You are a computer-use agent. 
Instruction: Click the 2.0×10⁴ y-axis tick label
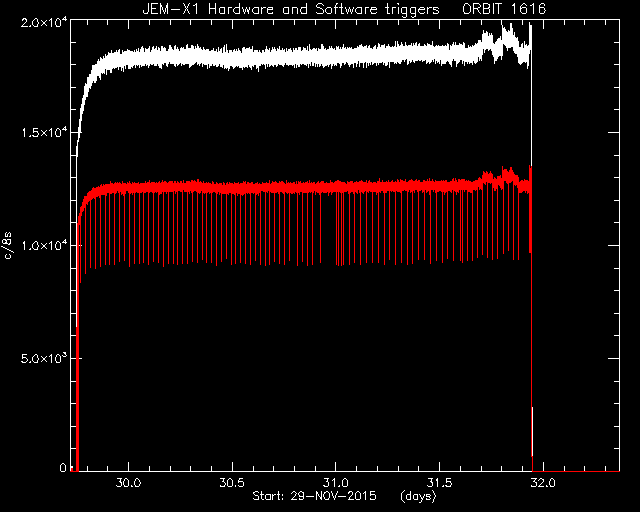tap(43, 23)
